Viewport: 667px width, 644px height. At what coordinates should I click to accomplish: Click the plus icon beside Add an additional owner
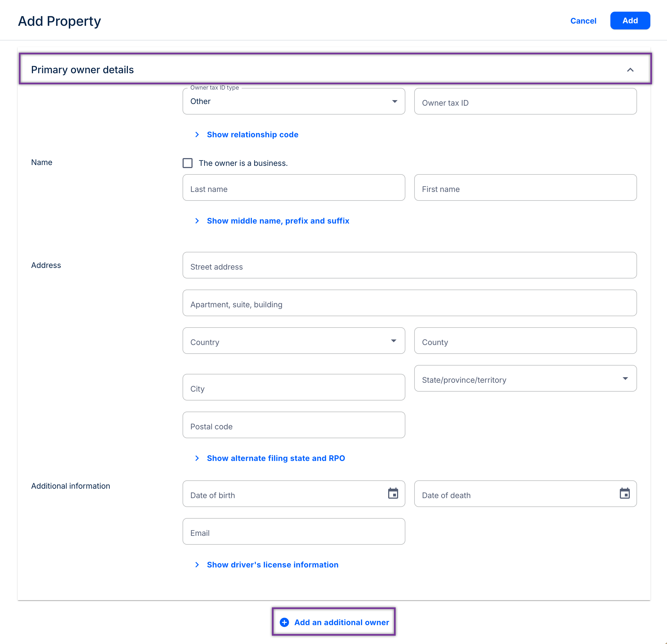coord(284,622)
